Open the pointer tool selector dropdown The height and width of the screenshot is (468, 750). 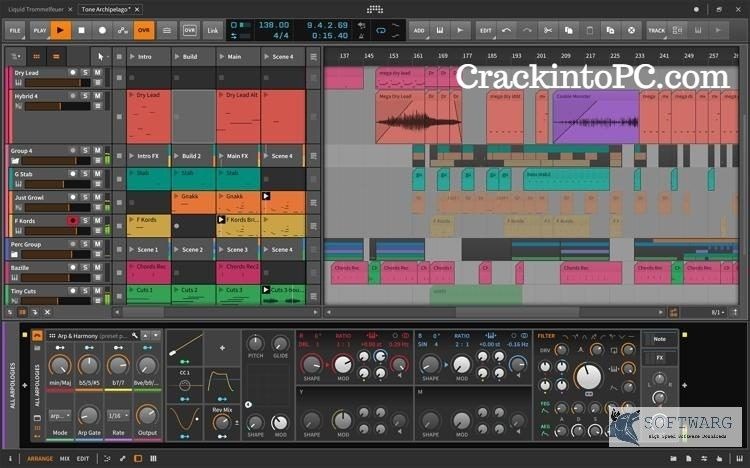coord(102,56)
